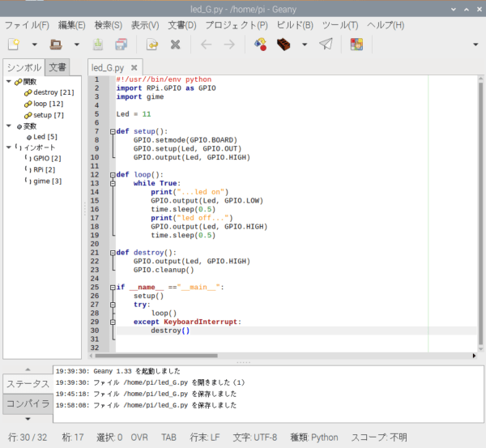This screenshot has width=486, height=448.
Task: Select gime [3] import in symbol tree
Action: pos(43,181)
